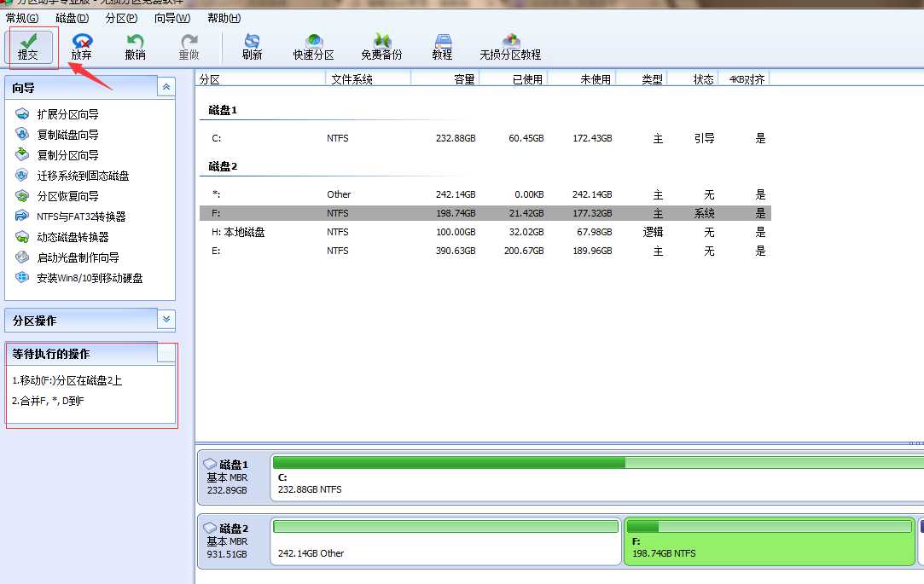Expand the 分区操作 panel
The image size is (924, 584).
(x=166, y=320)
